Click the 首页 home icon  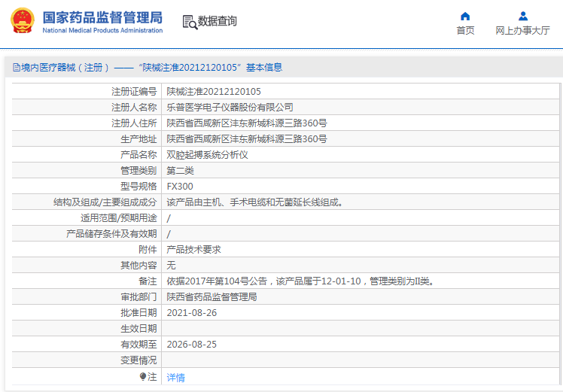(x=465, y=16)
